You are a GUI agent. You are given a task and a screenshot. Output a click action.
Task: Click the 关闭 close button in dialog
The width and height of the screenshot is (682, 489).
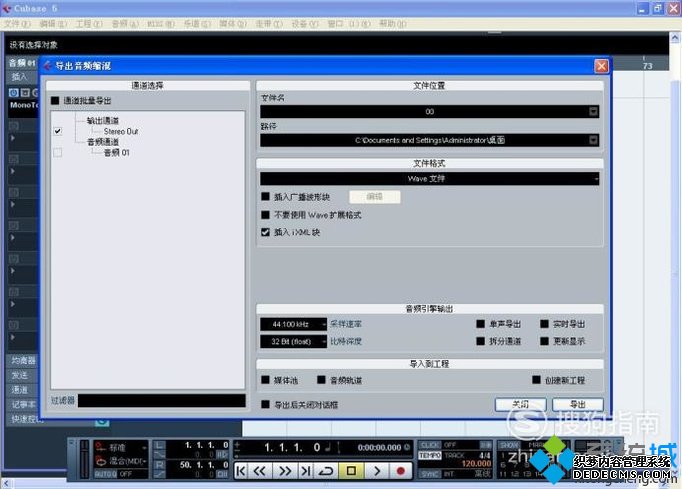[520, 405]
